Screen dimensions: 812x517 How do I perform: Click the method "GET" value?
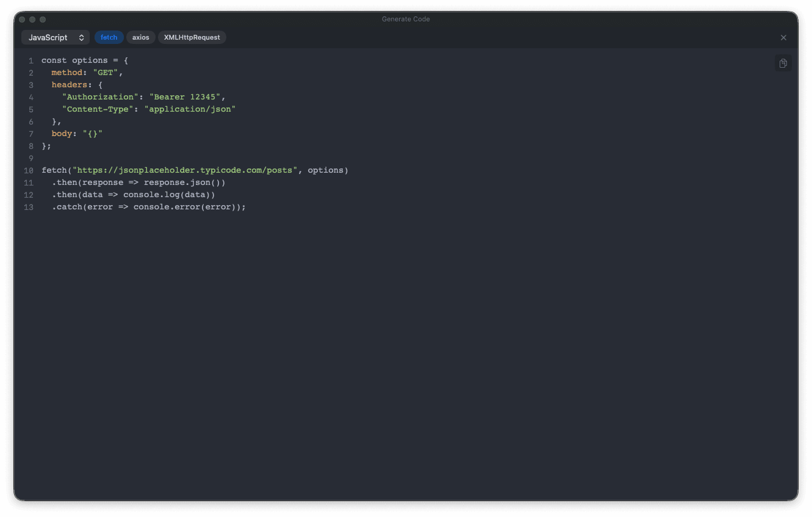point(106,73)
